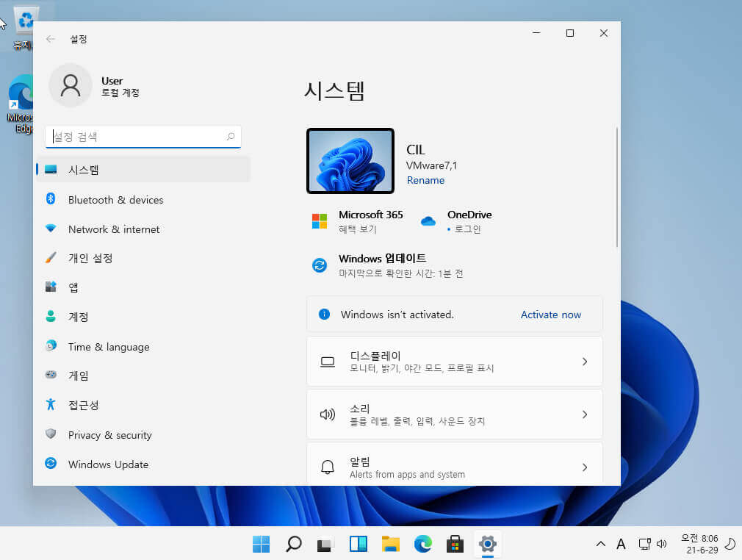Click the OneDrive cloud icon
742x560 pixels.
click(428, 221)
